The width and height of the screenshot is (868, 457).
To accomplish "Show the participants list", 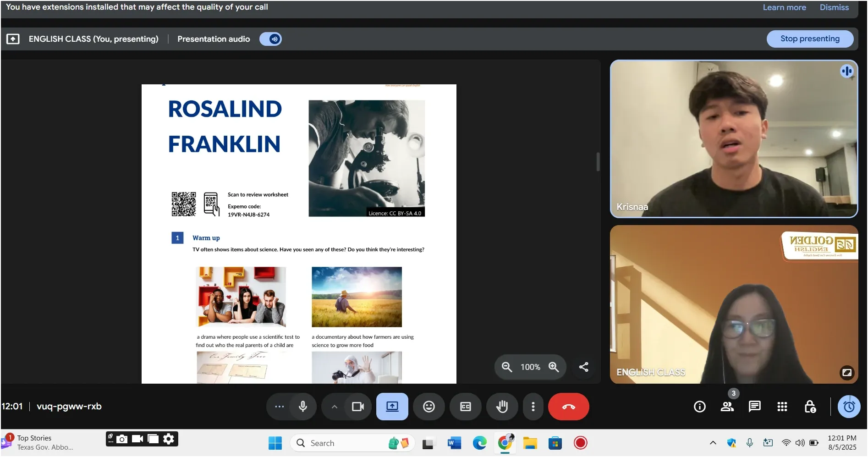I will point(727,407).
